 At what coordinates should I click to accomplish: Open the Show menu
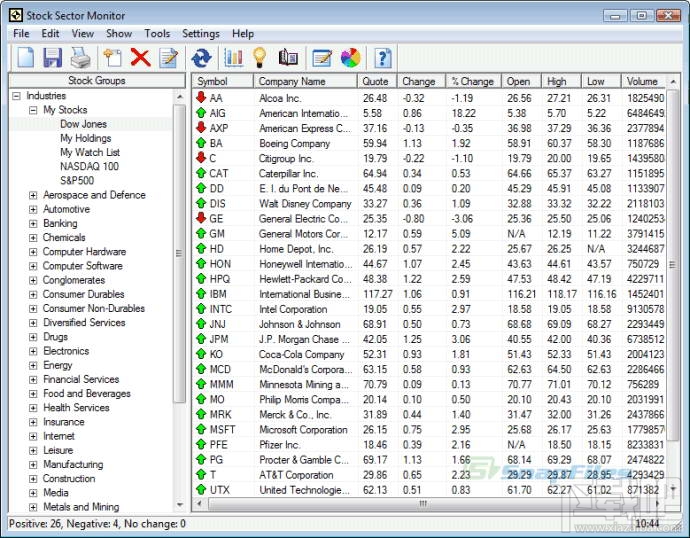[x=119, y=33]
